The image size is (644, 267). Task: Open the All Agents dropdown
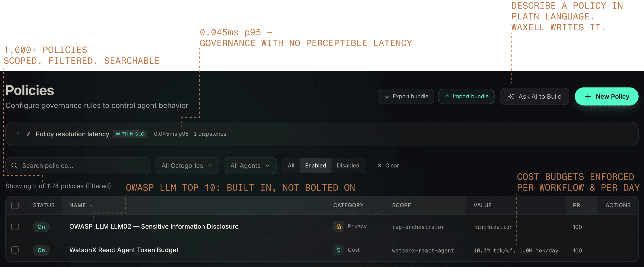250,165
